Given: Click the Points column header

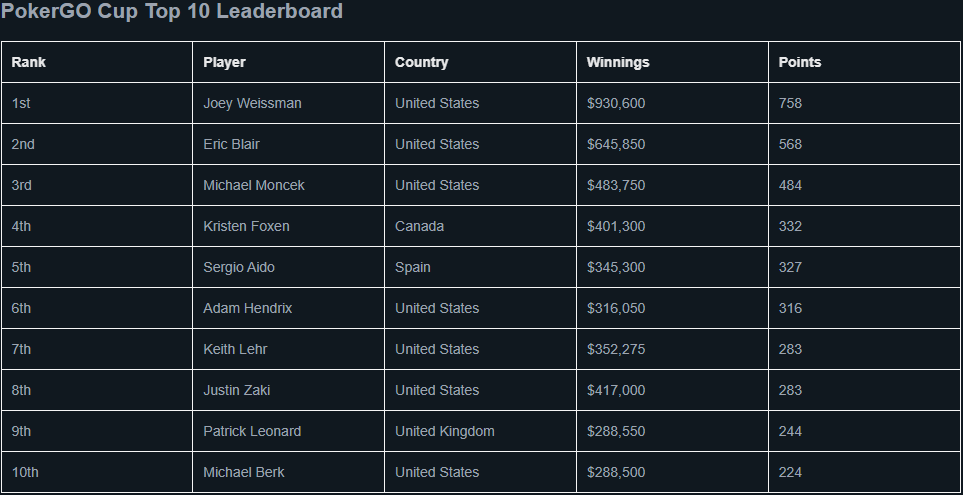Looking at the screenshot, I should pos(864,62).
